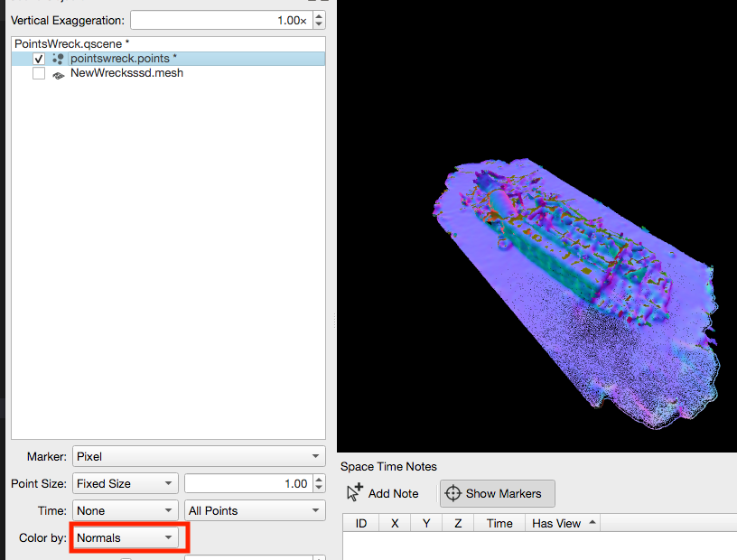Screen dimensions: 737x560
Task: Open the Point Size mode dropdown
Action: [x=125, y=483]
